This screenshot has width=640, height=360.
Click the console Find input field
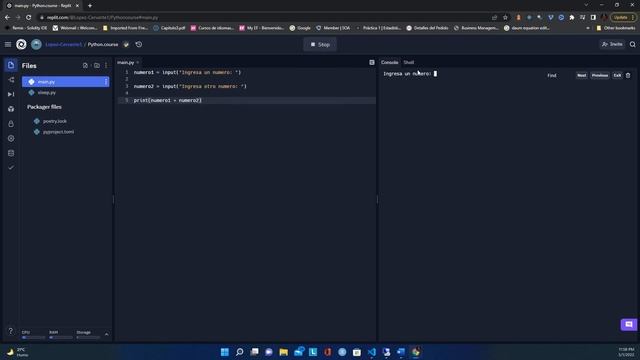560,76
